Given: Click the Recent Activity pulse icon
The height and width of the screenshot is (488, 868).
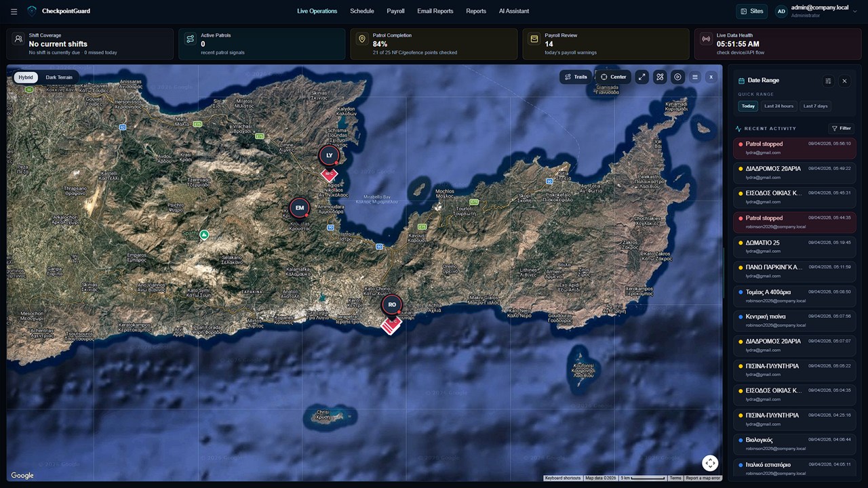Looking at the screenshot, I should point(738,128).
